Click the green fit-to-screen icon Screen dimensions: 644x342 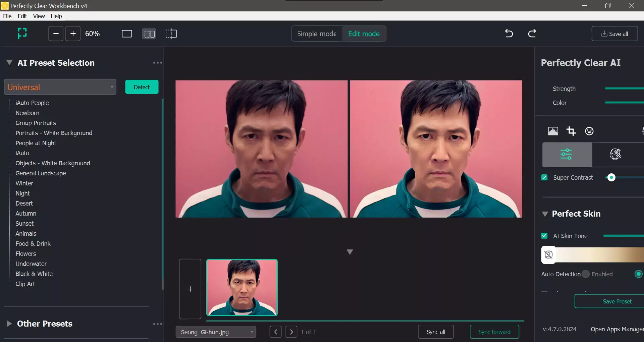click(22, 34)
